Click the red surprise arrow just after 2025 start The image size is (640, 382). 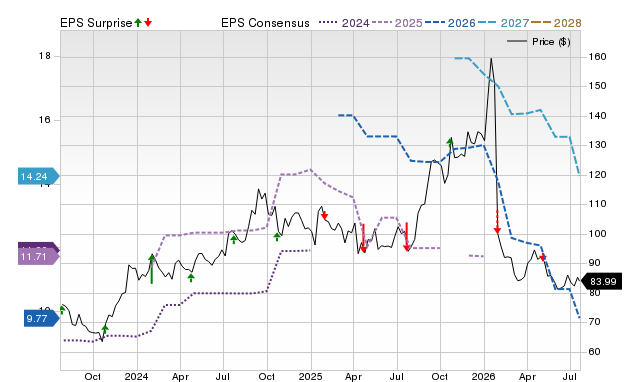point(324,215)
